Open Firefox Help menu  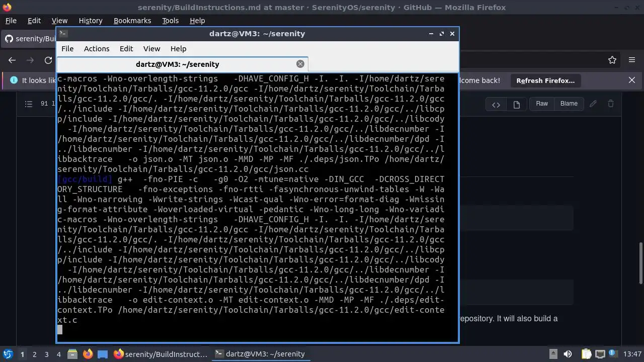(x=197, y=21)
